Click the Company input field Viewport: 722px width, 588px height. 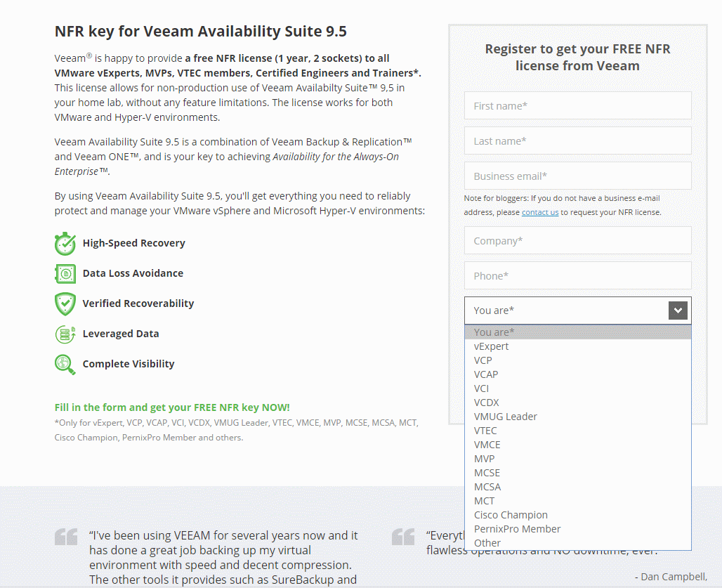[577, 240]
